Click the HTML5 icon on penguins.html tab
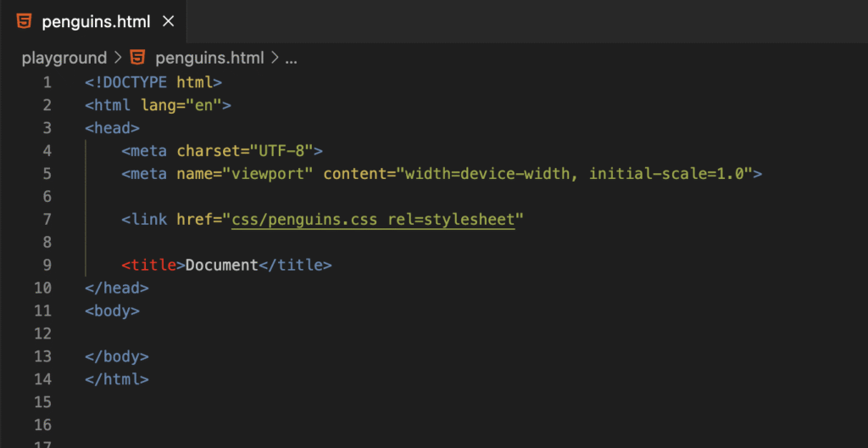 point(25,21)
